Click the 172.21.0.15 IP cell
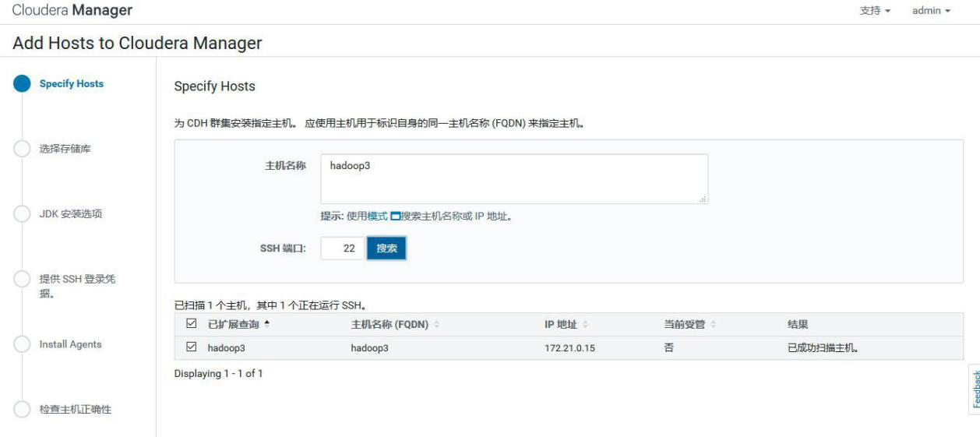 pyautogui.click(x=569, y=348)
